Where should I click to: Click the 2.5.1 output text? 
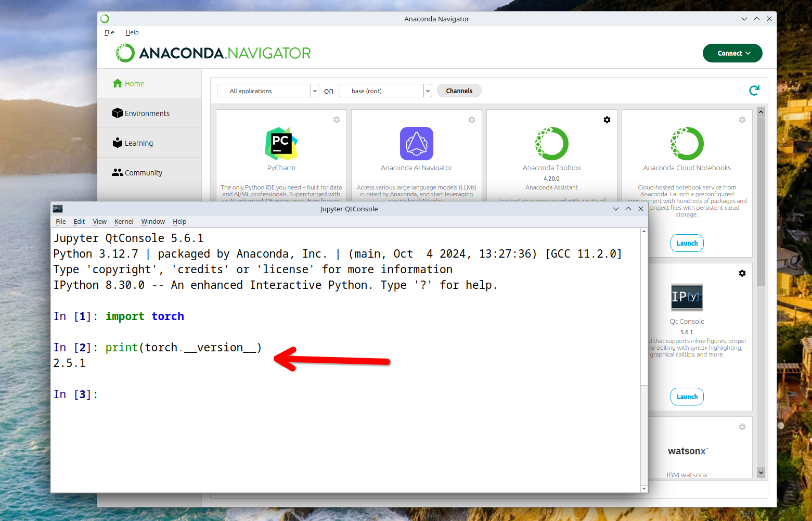pyautogui.click(x=70, y=363)
